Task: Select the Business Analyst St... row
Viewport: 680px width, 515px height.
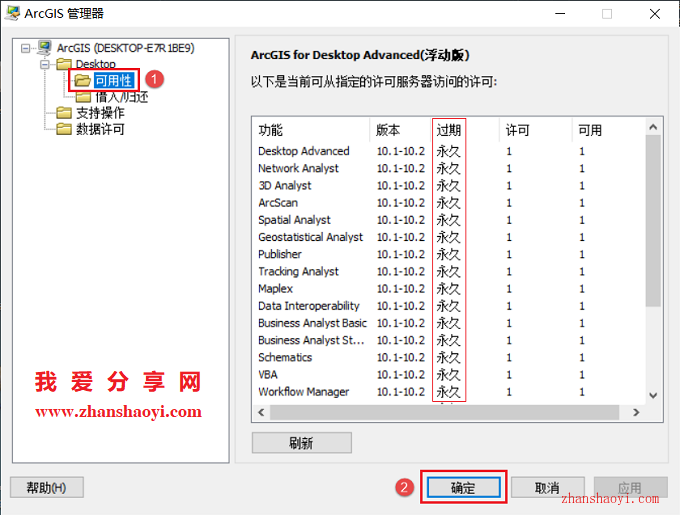Action: [x=449, y=340]
